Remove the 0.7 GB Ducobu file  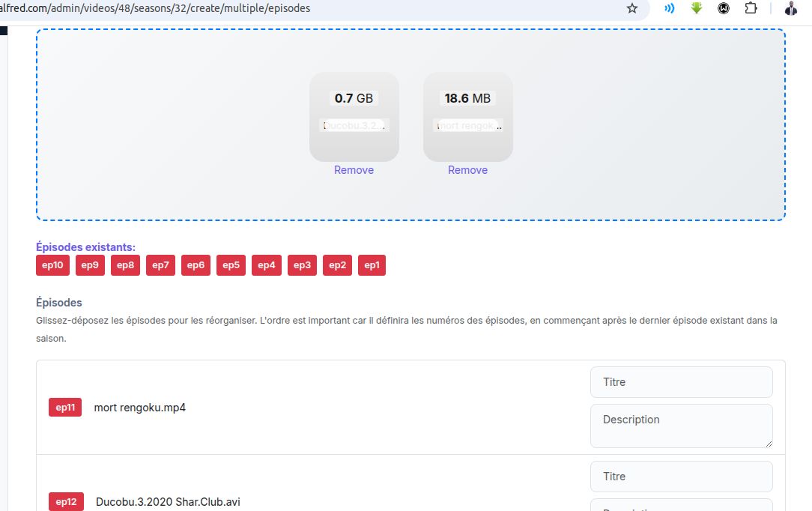tap(354, 170)
